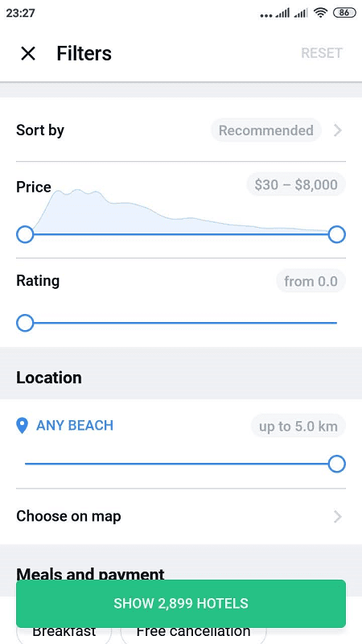Open Choose on map chevron
This screenshot has width=362, height=644.
337,516
